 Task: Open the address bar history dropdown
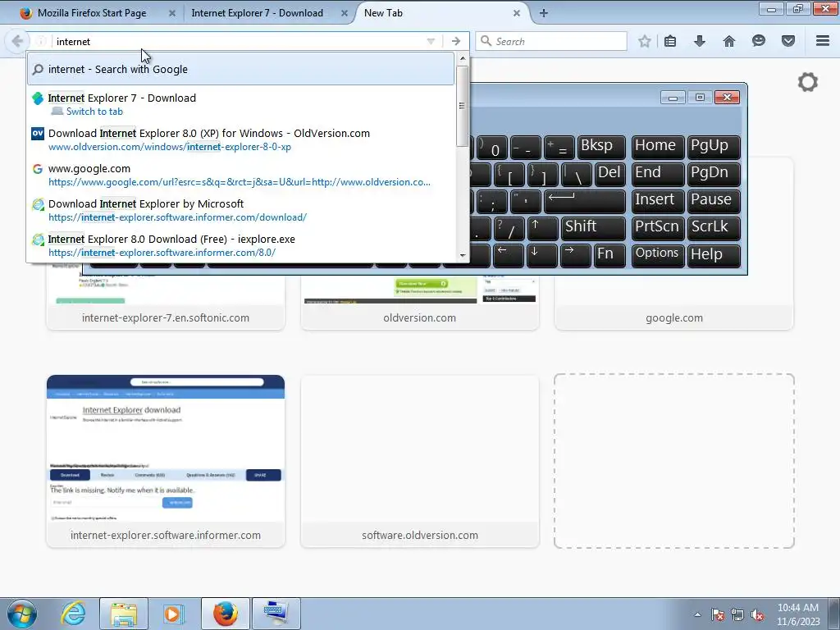431,41
